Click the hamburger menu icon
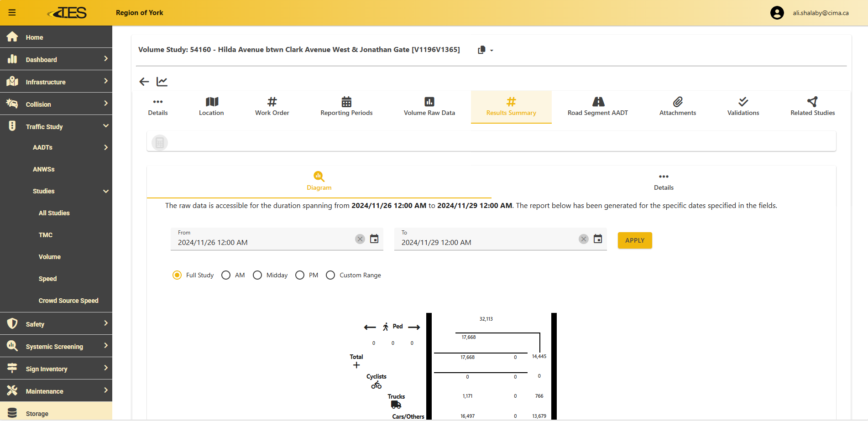 coord(12,13)
